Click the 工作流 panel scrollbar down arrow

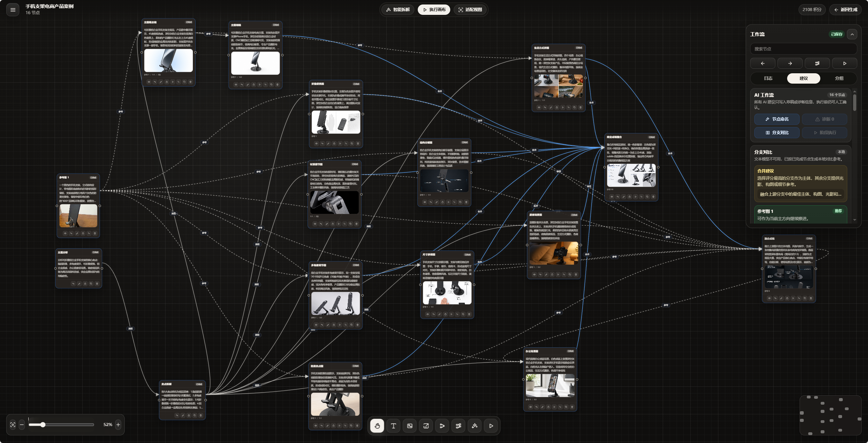(855, 220)
